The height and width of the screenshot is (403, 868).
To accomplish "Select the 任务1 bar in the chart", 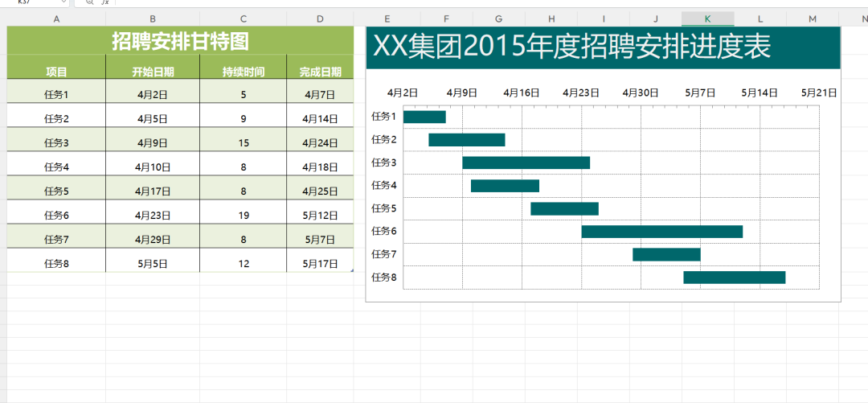I will click(424, 117).
